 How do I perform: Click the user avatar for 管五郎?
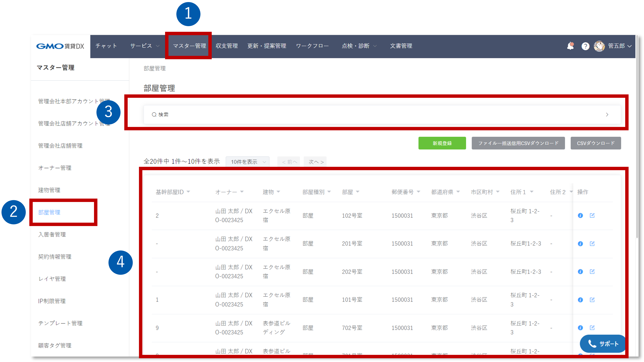click(x=599, y=46)
